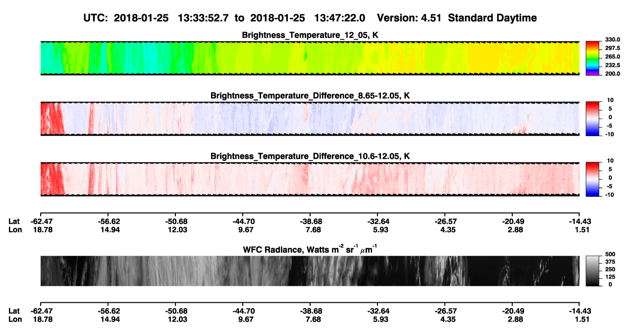The image size is (644, 330).
Task: Click the WFC Radiance grayscale colorbar
Action: 592,271
